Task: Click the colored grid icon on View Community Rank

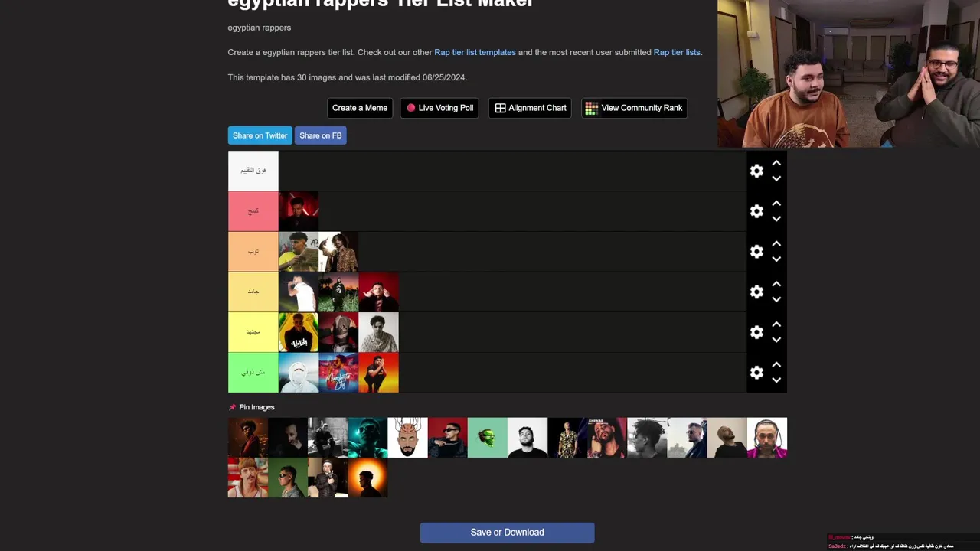Action: click(591, 108)
